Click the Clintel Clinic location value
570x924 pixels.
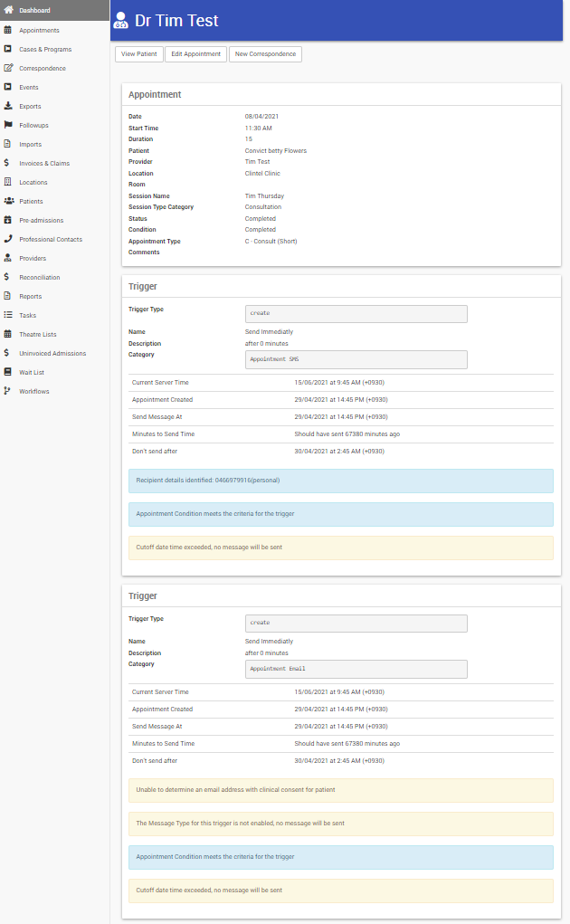click(x=262, y=173)
